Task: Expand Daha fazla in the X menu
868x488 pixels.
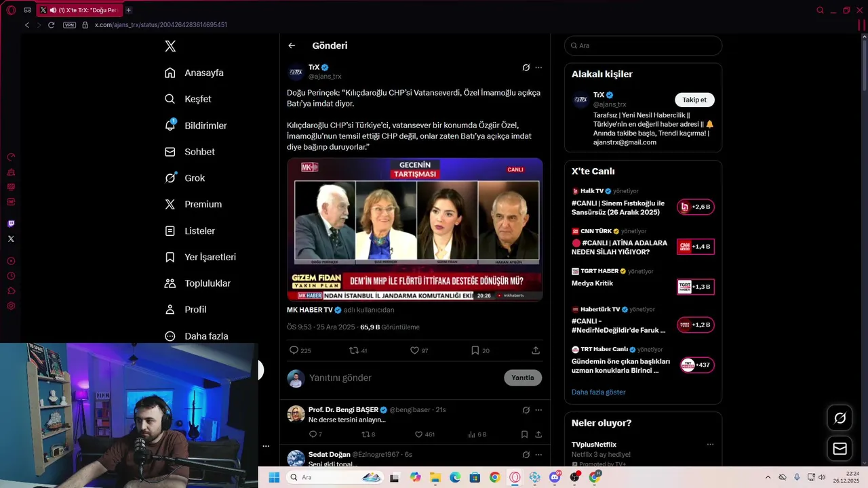Action: click(x=197, y=336)
